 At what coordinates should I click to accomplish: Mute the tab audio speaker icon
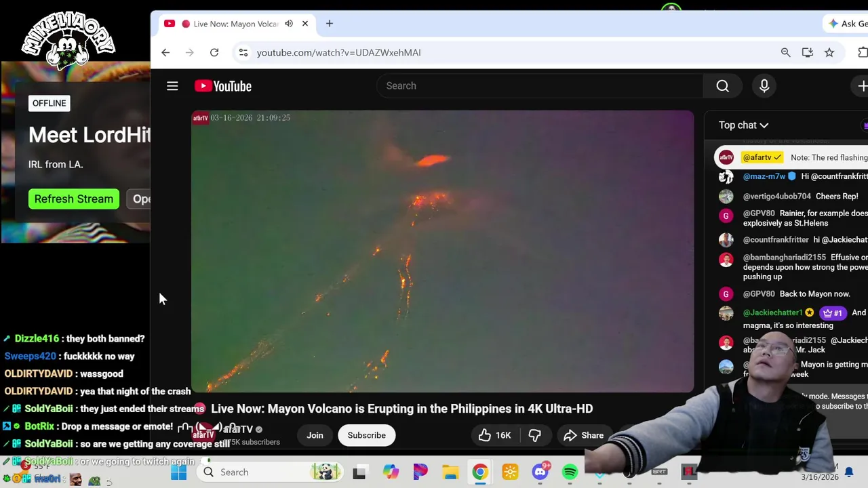pos(289,24)
